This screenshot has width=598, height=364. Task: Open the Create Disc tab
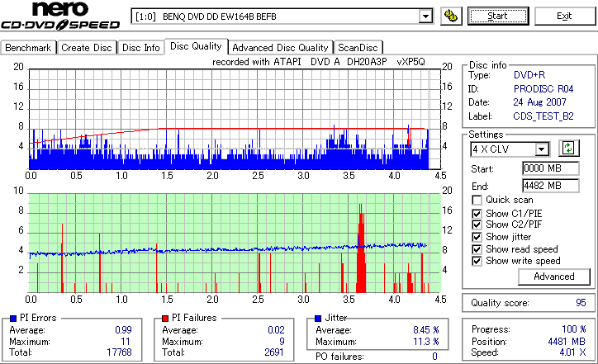[87, 48]
